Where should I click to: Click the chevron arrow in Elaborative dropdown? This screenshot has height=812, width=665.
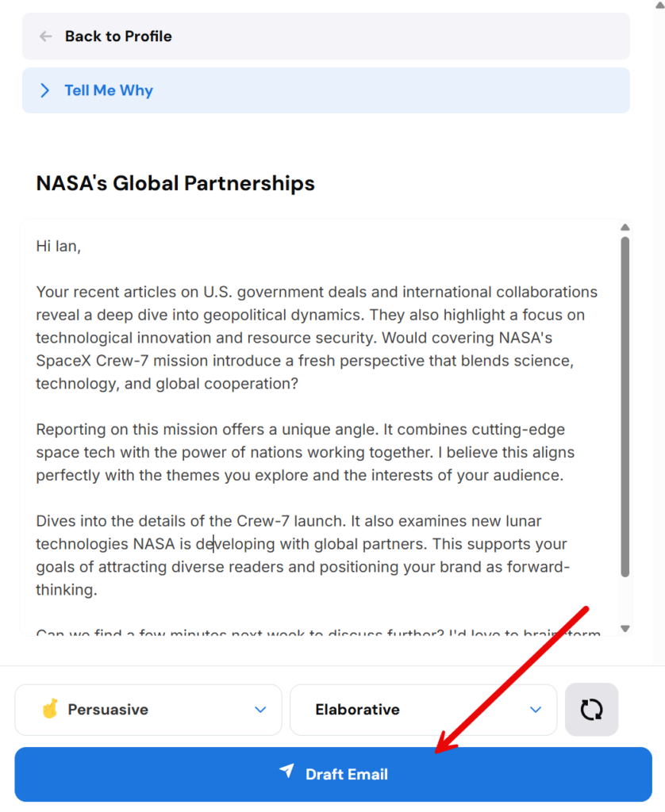(536, 710)
